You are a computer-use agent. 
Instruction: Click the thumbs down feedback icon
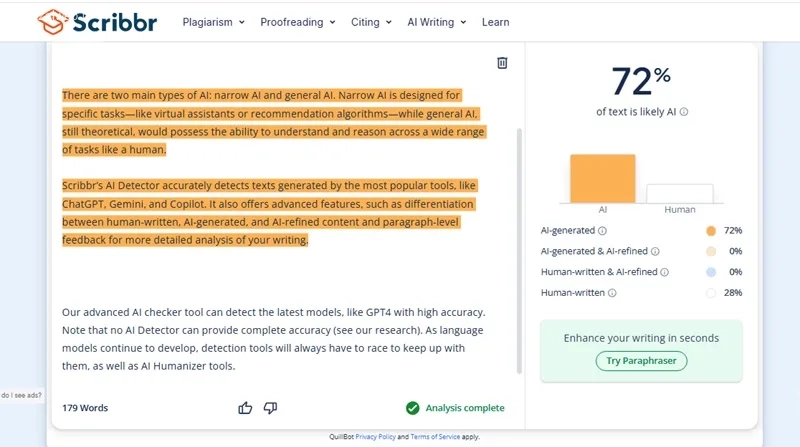click(270, 408)
